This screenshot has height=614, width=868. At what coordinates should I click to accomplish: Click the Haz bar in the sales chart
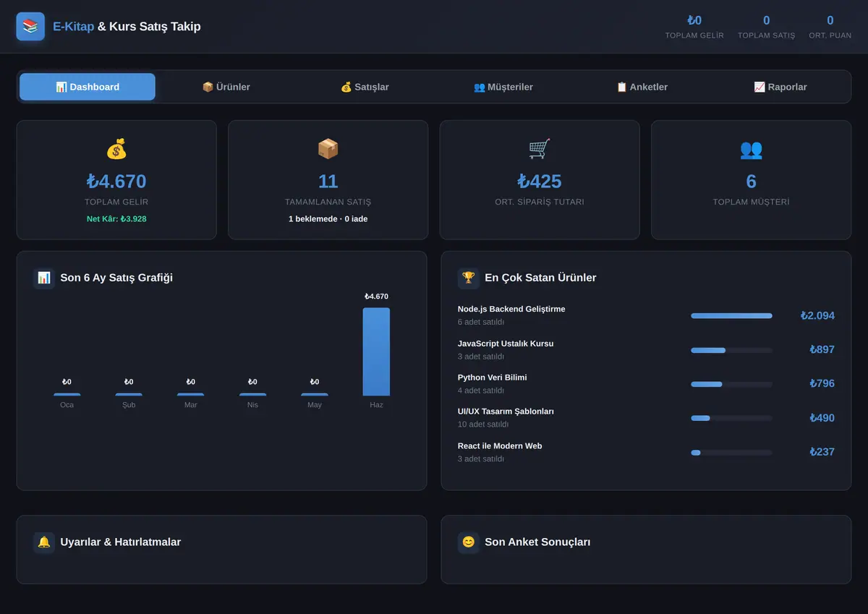(376, 351)
